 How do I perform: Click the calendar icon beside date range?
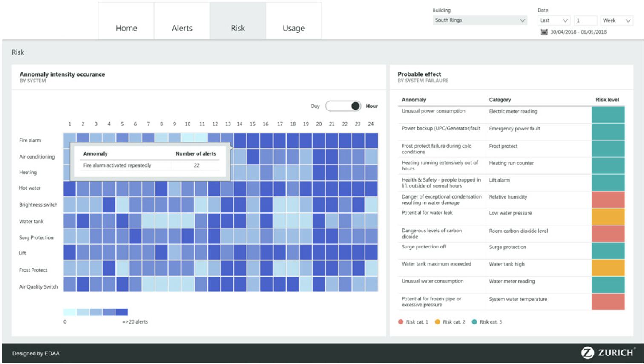tap(544, 32)
